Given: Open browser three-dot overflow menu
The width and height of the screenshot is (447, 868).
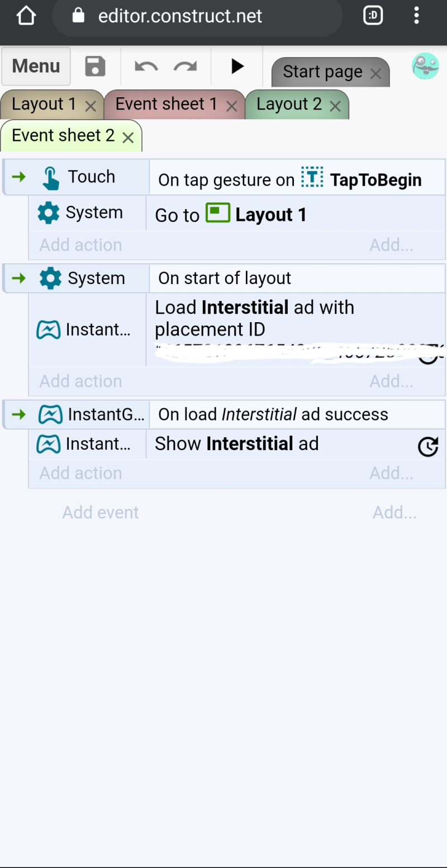Looking at the screenshot, I should click(416, 16).
